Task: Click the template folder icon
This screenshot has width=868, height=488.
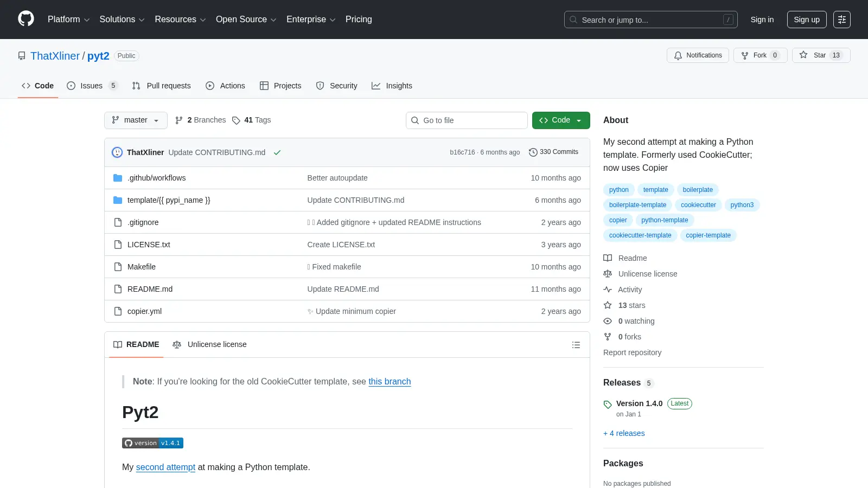Action: (118, 200)
